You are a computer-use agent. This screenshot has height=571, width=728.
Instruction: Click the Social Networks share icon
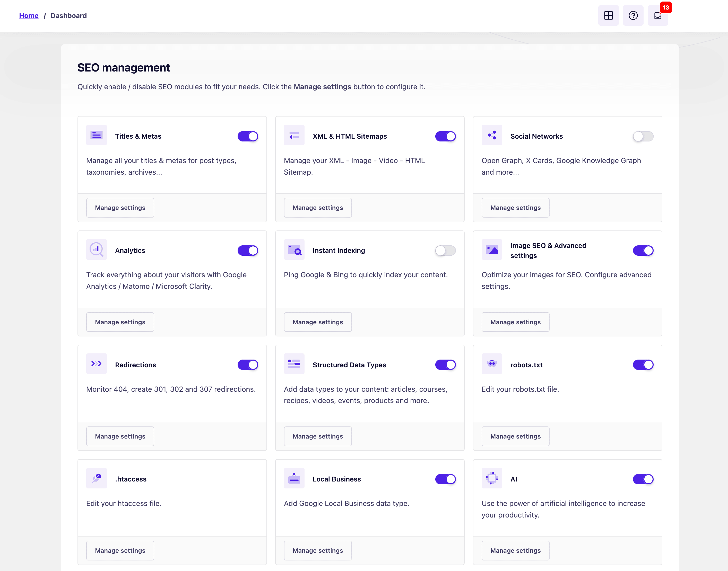pyautogui.click(x=492, y=135)
